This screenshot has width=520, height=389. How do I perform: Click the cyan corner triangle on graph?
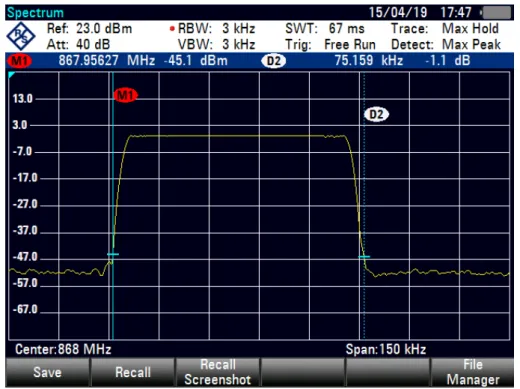click(11, 75)
